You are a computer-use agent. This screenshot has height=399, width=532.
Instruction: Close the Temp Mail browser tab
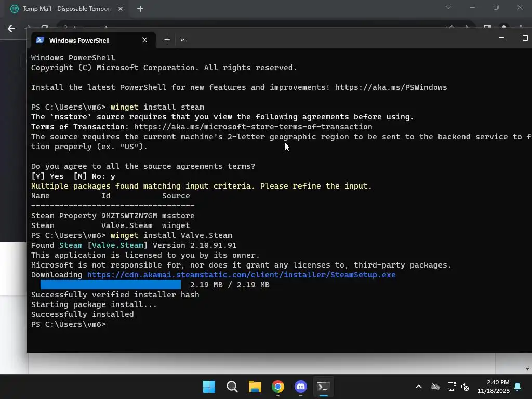pyautogui.click(x=121, y=9)
